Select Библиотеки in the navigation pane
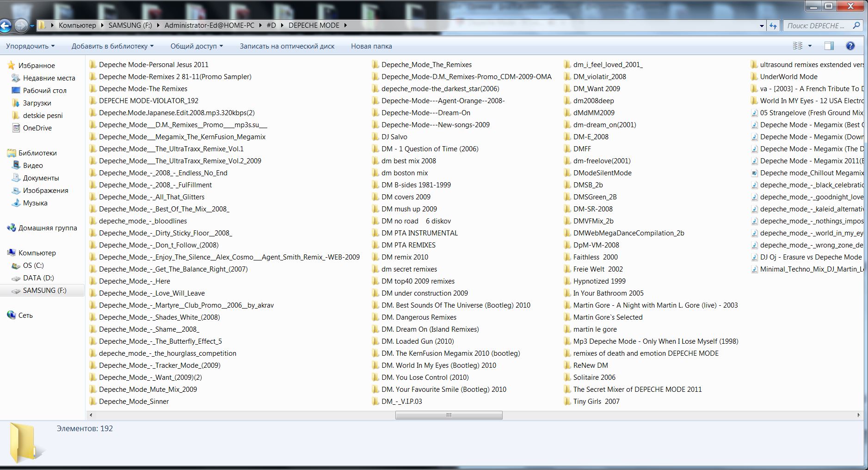The height and width of the screenshot is (470, 868). [x=37, y=153]
